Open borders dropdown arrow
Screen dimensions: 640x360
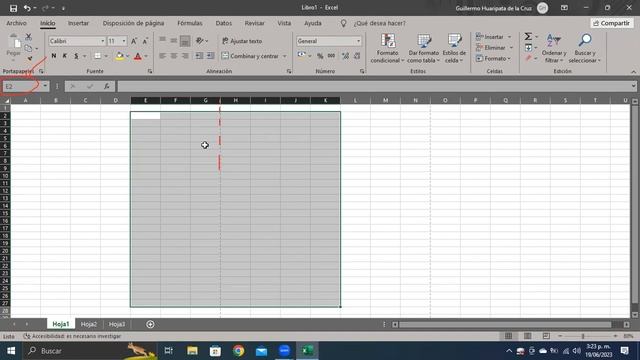[106, 56]
